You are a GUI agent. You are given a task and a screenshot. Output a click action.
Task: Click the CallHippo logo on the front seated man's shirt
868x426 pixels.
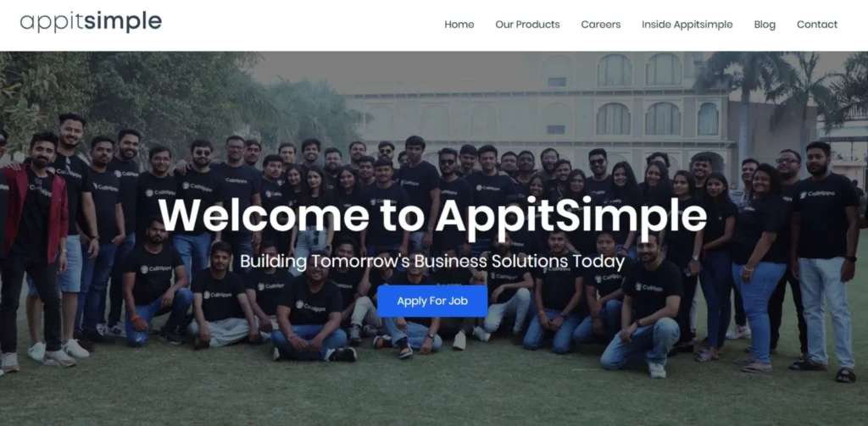pyautogui.click(x=310, y=305)
